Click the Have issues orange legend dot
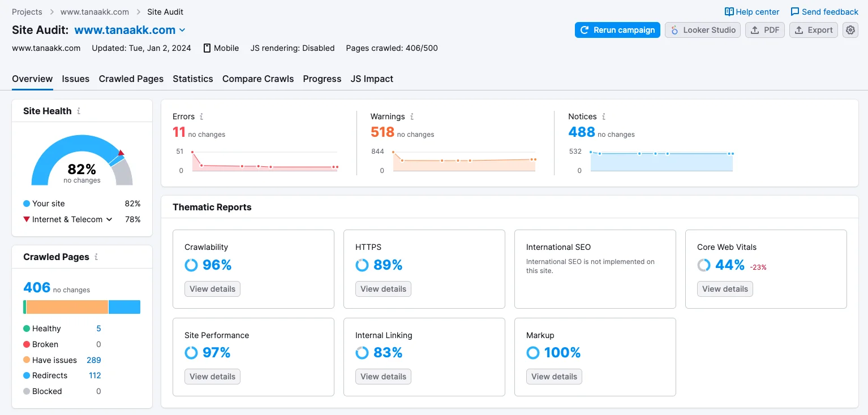 pos(27,360)
